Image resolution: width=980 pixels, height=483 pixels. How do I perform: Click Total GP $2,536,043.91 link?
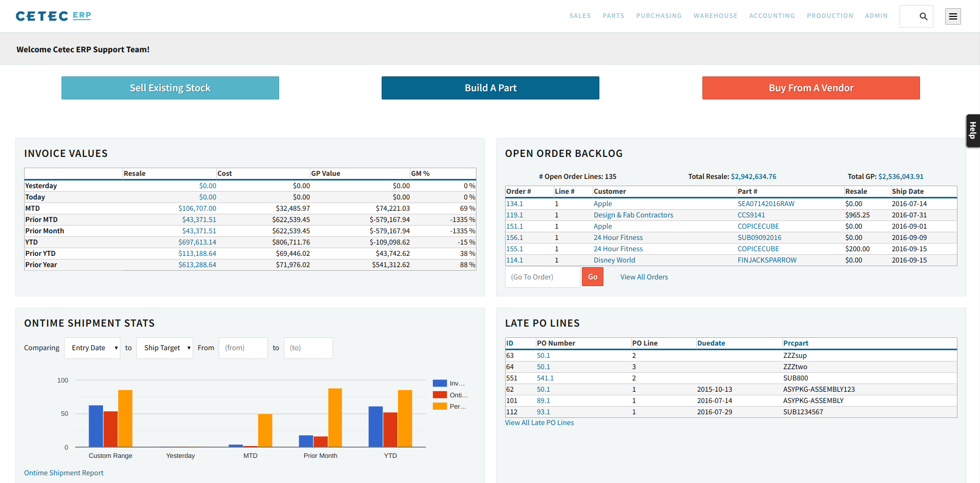[901, 176]
